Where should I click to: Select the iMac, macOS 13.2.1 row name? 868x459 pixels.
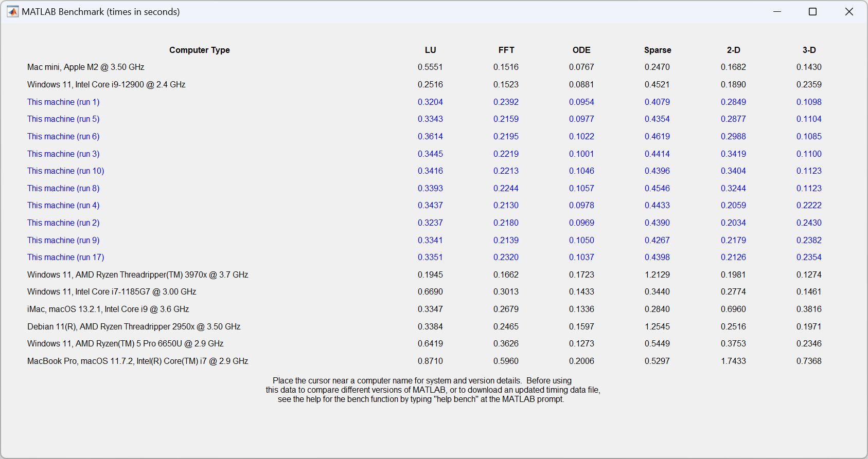[108, 309]
